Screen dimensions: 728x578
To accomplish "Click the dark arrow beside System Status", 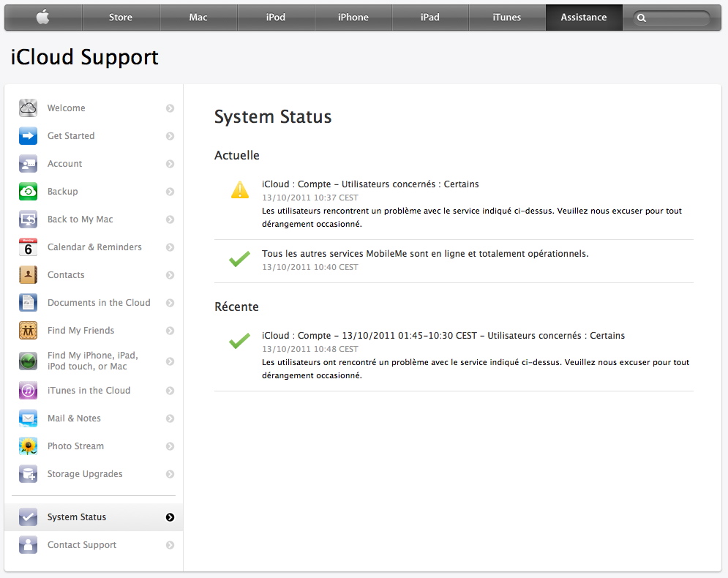I will [x=170, y=517].
